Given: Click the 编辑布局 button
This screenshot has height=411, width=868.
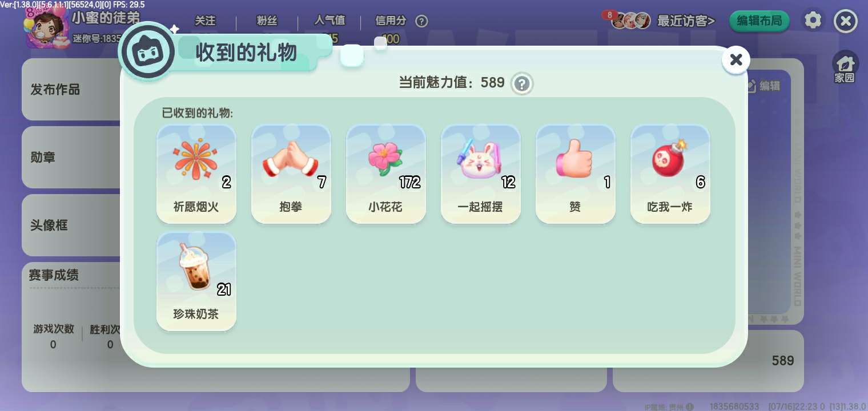Looking at the screenshot, I should coord(759,21).
